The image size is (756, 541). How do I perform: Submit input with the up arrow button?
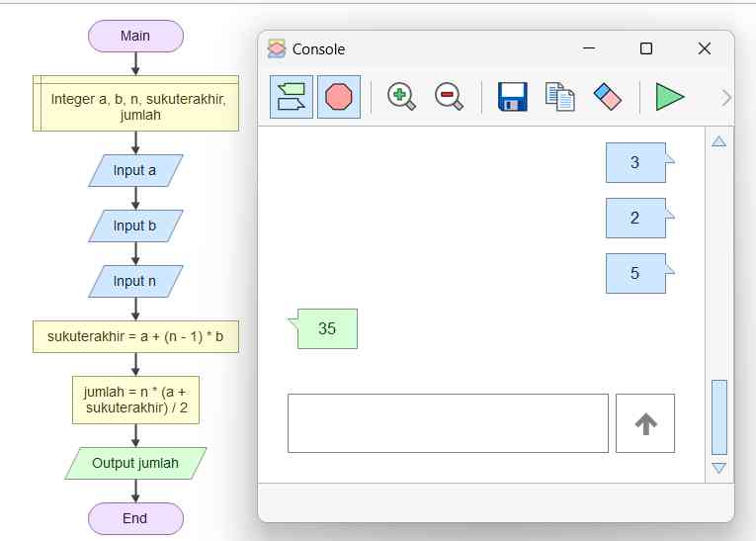pos(645,423)
